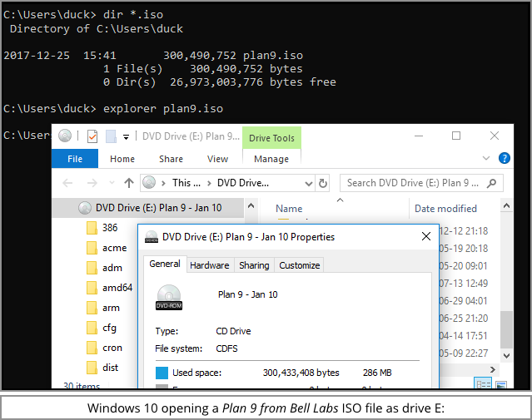Click the DVD-ROM drive icon in Properties
Viewport: 532px width, 420px height.
[169, 297]
